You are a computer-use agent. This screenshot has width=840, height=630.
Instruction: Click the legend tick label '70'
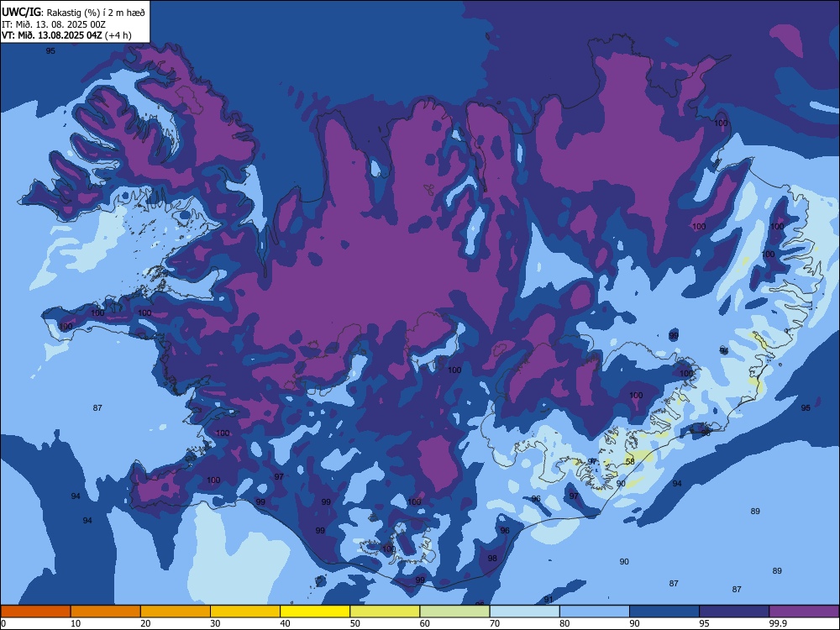[x=495, y=623]
